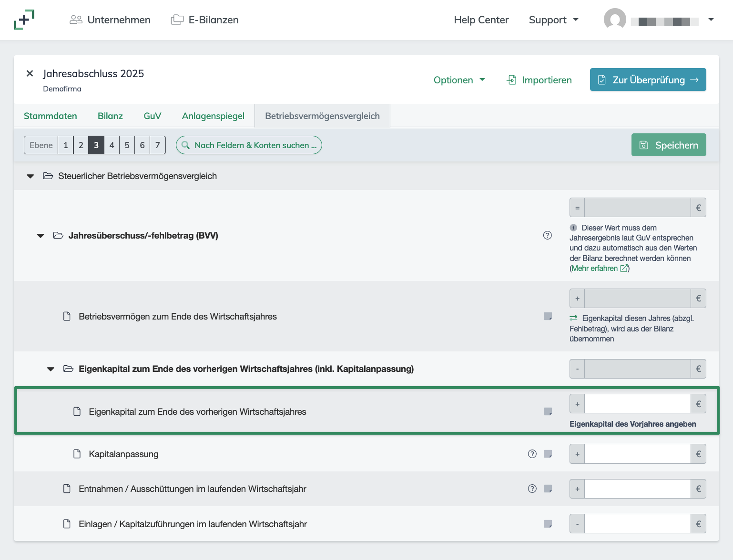Open help icon for Entnahmen / Ausschüttungen
Image resolution: width=733 pixels, height=560 pixels.
pos(532,489)
